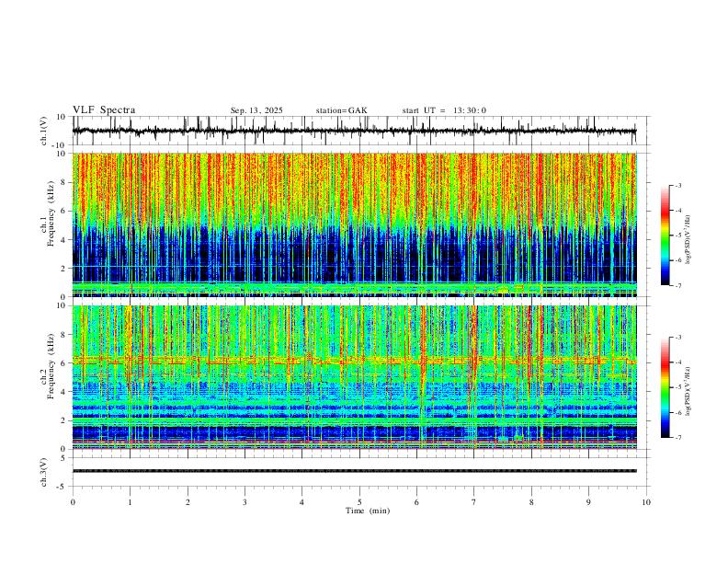Click the time axis tick label "6"
The height and width of the screenshot is (563, 728).
click(416, 502)
